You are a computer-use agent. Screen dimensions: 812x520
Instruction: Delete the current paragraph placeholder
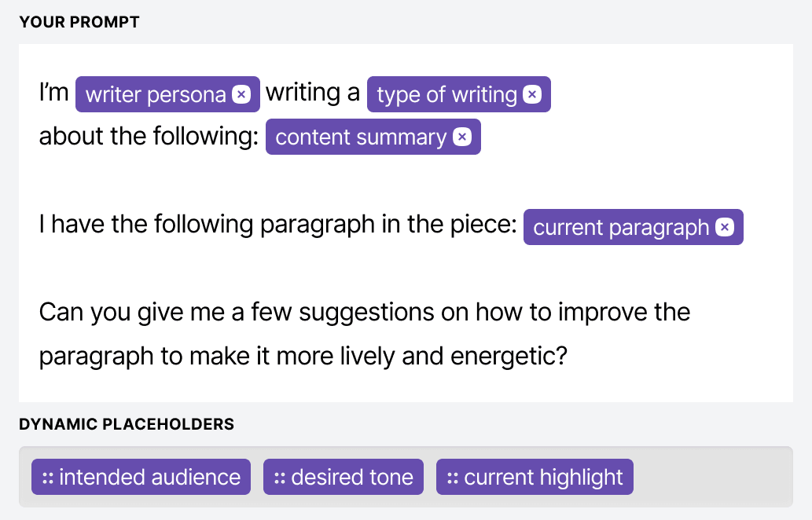[x=726, y=228]
